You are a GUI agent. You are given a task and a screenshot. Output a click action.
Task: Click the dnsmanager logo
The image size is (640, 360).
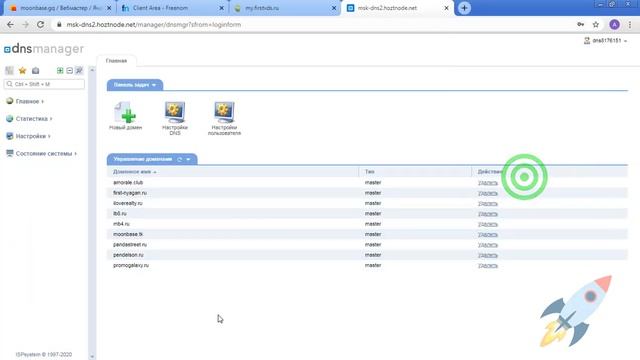click(x=44, y=49)
